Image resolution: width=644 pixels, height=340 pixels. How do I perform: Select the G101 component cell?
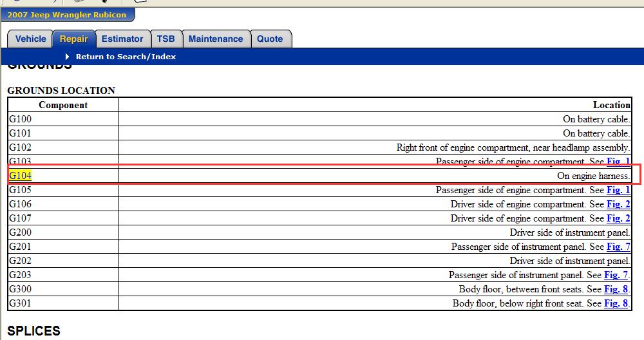point(63,133)
